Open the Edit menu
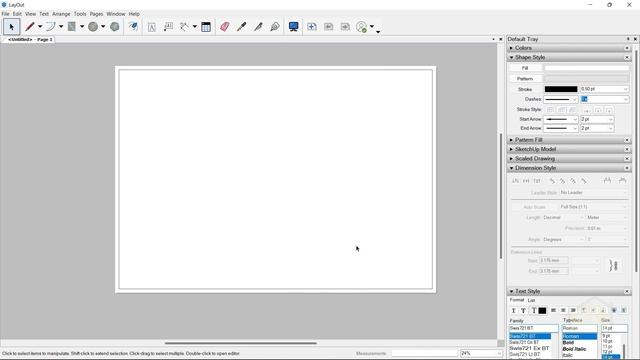640x360 pixels. click(x=17, y=14)
